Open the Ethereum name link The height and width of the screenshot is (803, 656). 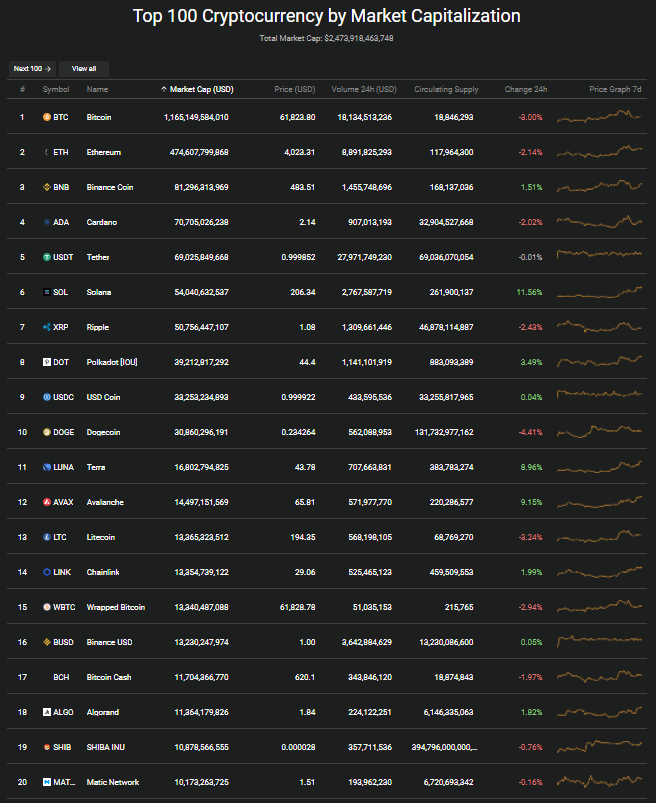(103, 152)
